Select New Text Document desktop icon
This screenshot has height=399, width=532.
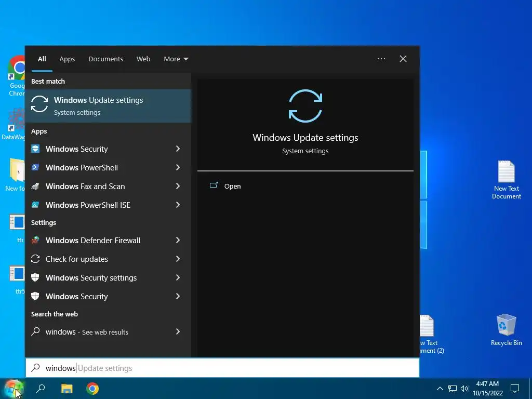pos(506,180)
